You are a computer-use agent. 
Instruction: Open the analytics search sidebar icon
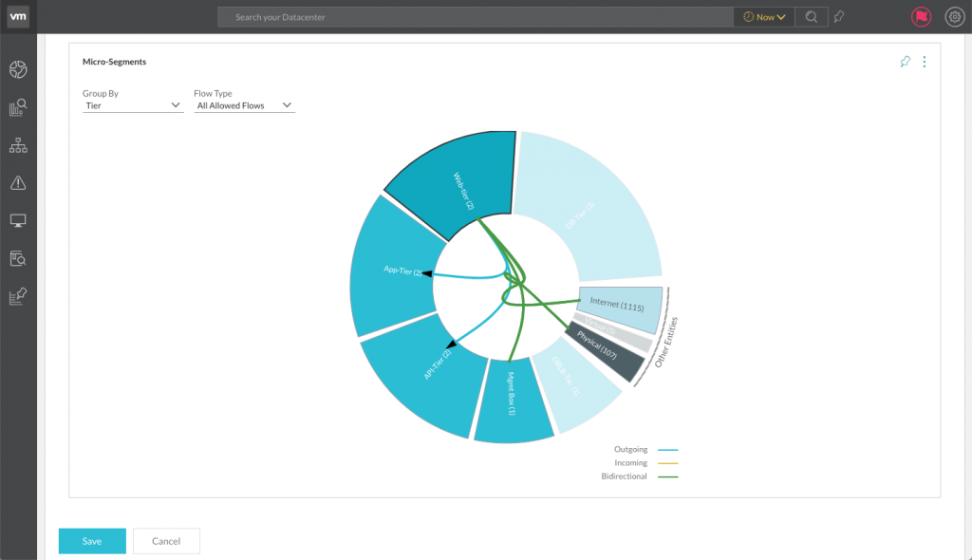click(x=18, y=107)
